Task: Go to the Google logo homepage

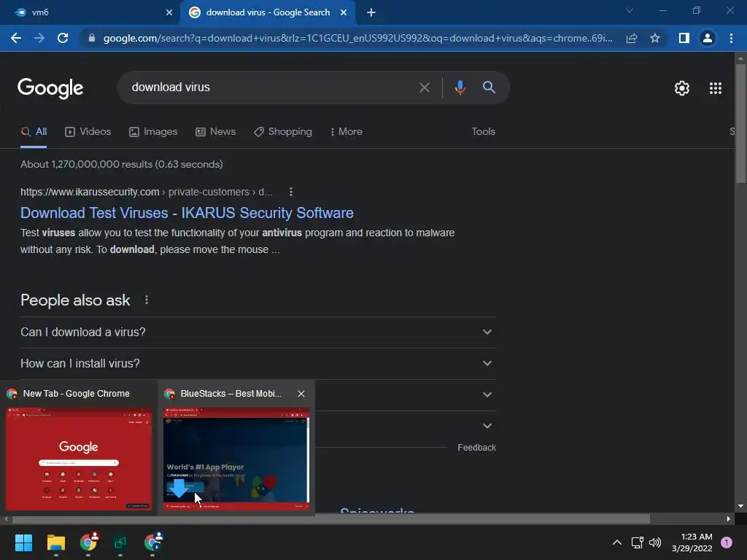Action: coord(50,88)
